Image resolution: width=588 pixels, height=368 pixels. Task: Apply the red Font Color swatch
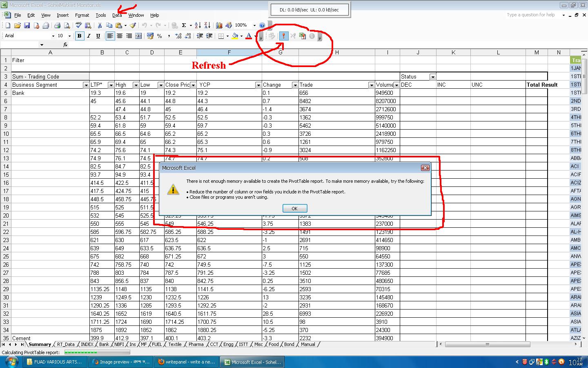248,36
